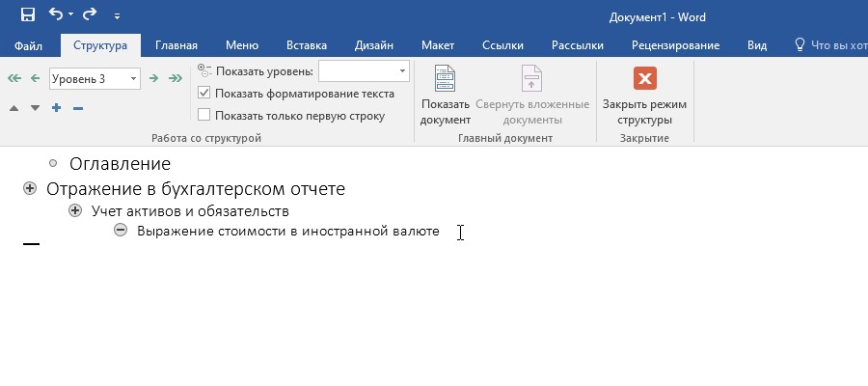Demote to body text double-right arrow
Image resolution: width=868 pixels, height=386 pixels.
point(176,78)
